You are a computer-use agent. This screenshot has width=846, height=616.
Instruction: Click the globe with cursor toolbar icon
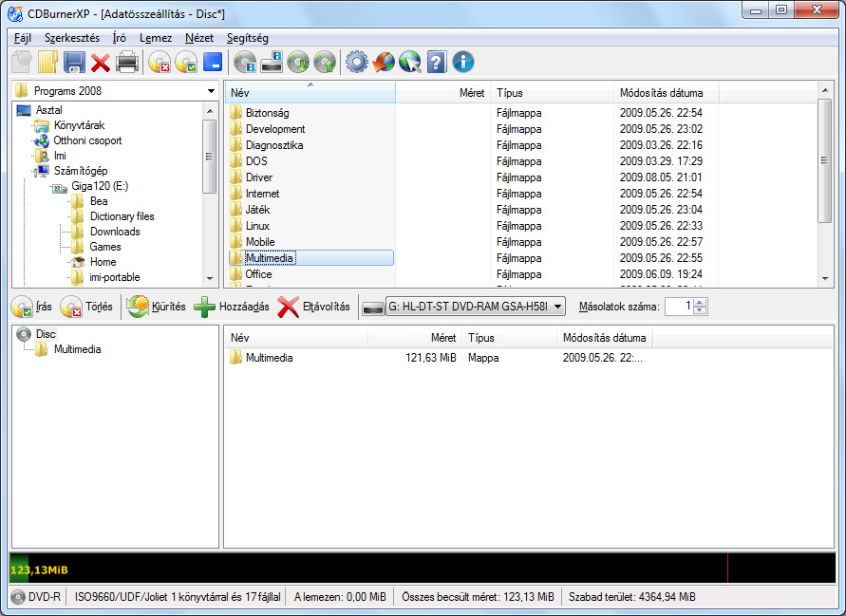click(410, 64)
